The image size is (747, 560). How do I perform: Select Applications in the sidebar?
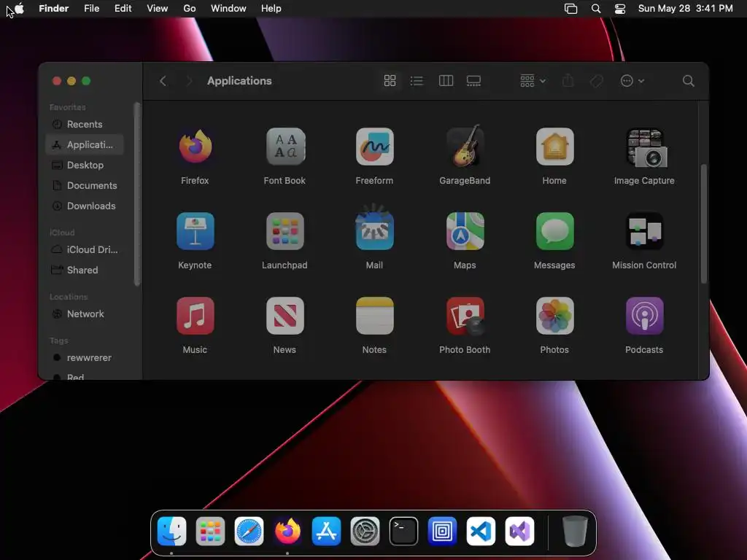click(x=85, y=145)
